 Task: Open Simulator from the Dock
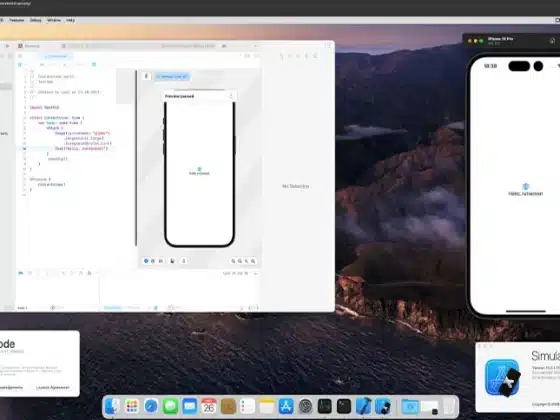pyautogui.click(x=382, y=406)
